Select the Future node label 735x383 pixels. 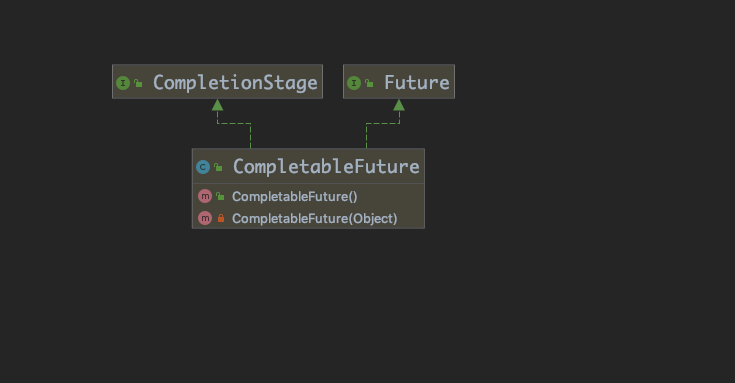(417, 83)
